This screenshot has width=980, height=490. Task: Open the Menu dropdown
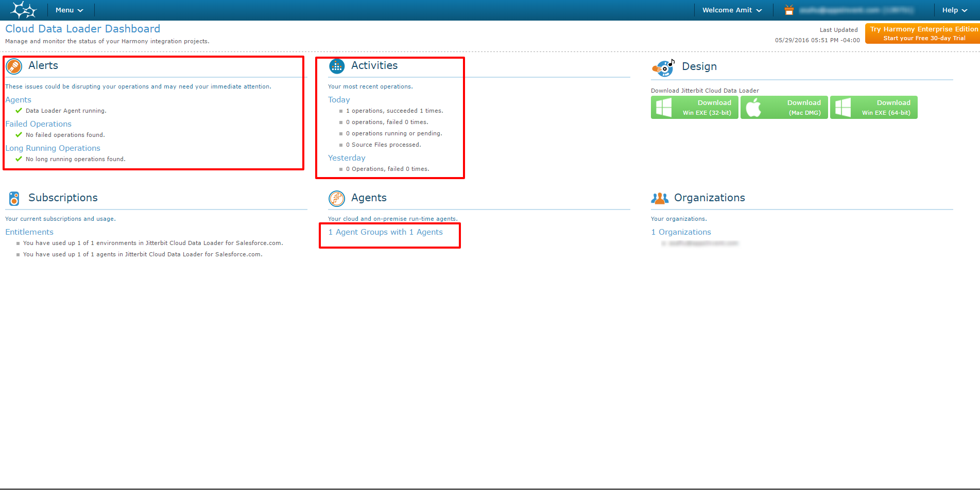[70, 10]
